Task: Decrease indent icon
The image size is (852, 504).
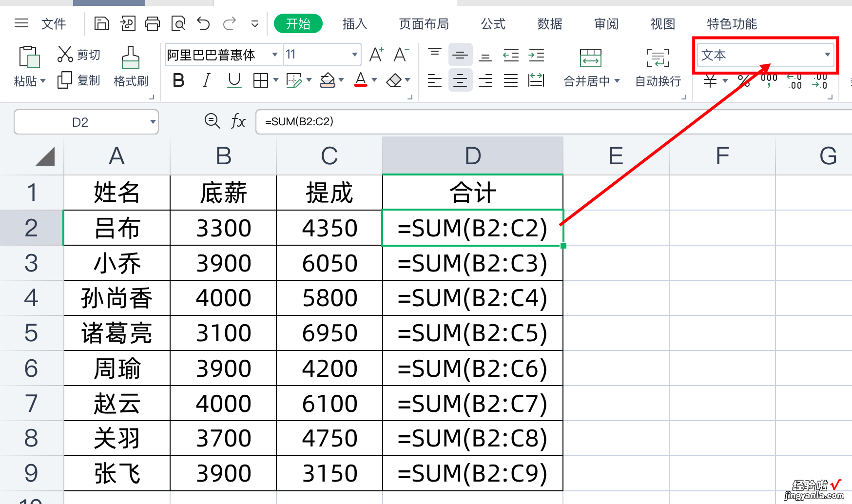Action: pyautogui.click(x=511, y=55)
